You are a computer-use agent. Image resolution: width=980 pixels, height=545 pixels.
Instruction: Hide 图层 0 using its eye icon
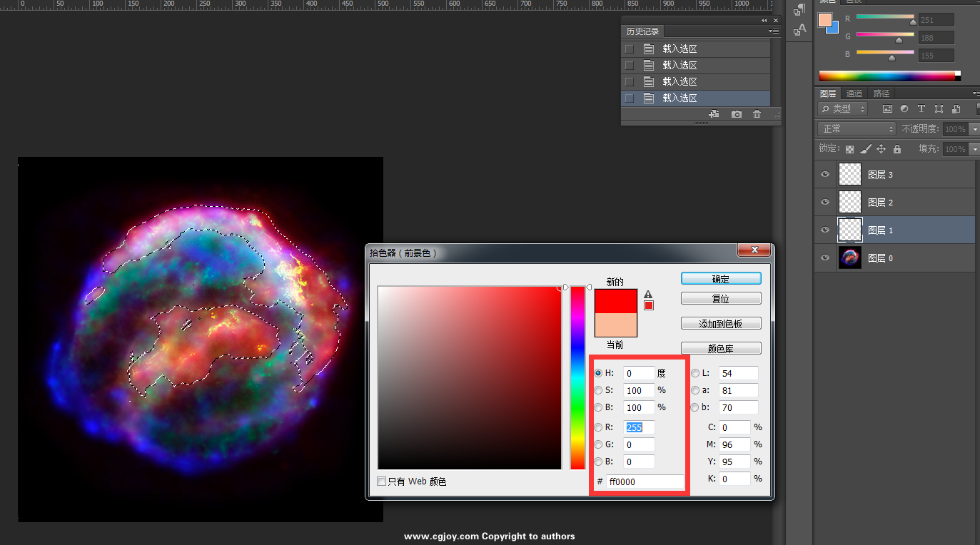825,258
